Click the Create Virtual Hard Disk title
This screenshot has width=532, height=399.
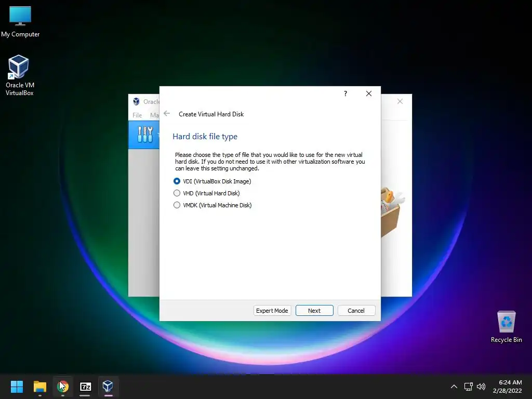(211, 114)
